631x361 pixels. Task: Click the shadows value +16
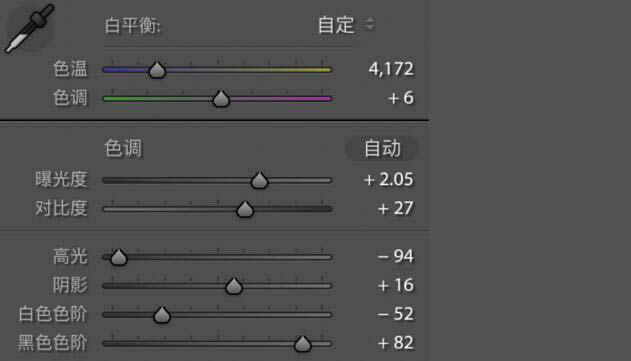396,285
